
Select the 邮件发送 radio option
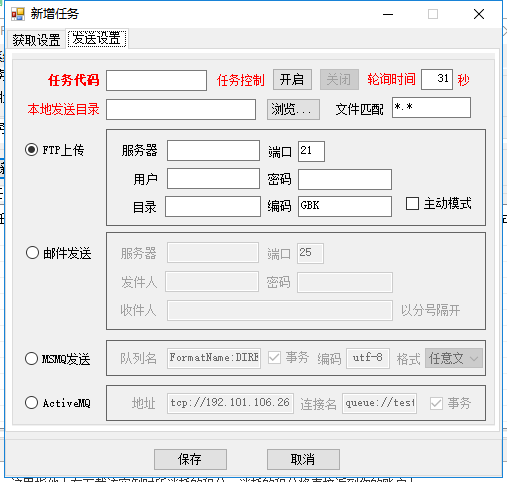coord(32,253)
